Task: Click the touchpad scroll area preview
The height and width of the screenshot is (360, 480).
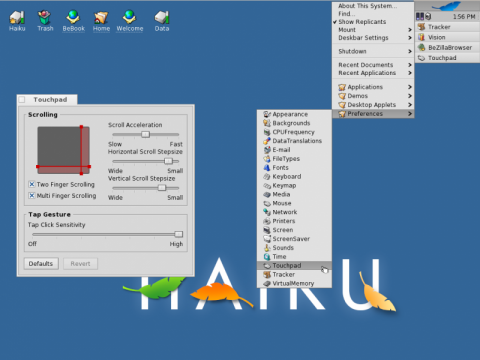Action: point(63,150)
